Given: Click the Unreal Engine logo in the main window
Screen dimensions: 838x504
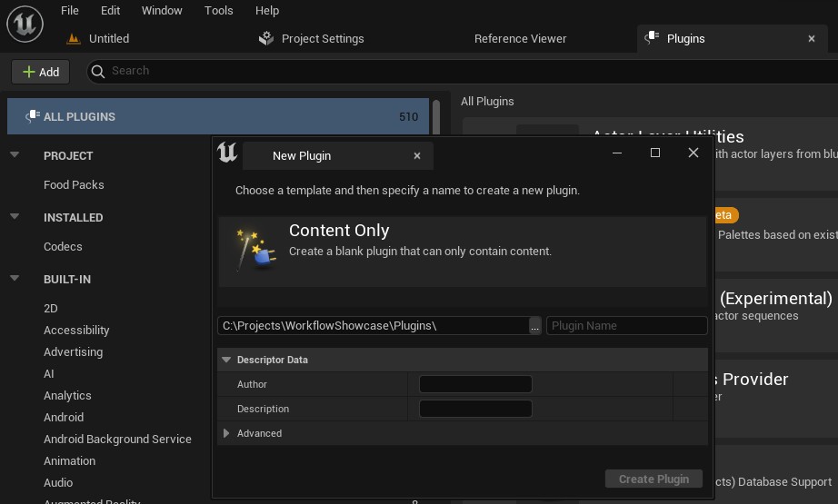Looking at the screenshot, I should point(25,24).
